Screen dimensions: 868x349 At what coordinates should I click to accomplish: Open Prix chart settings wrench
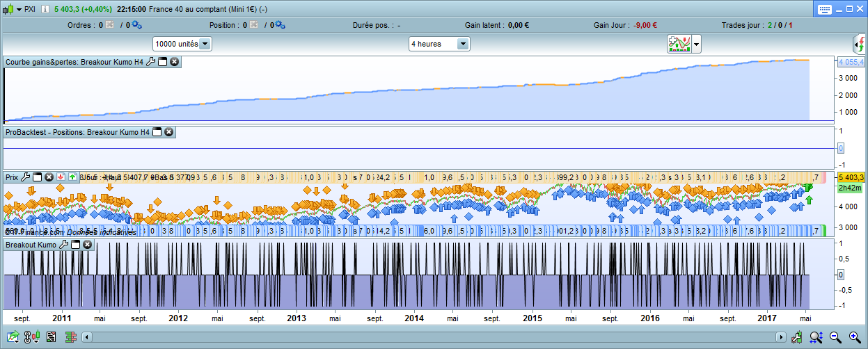pos(26,177)
